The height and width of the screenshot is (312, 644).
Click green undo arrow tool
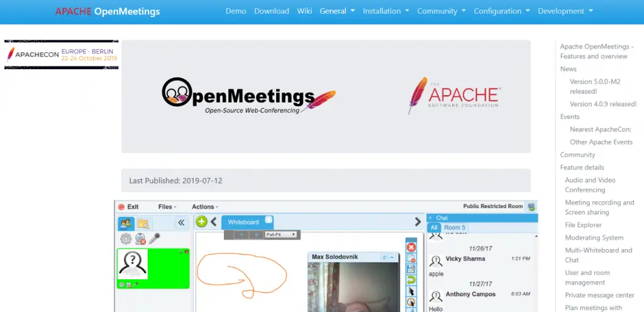(411, 280)
